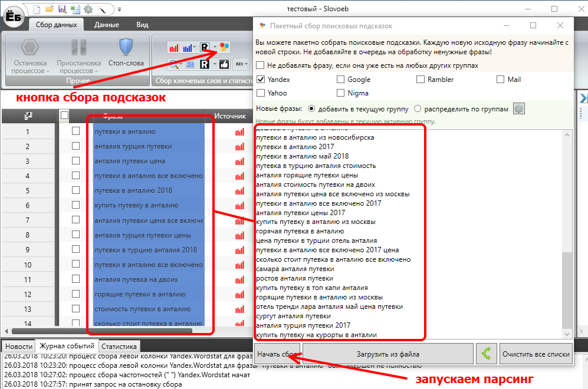Uncheck the Yandex checkbox

(261, 80)
